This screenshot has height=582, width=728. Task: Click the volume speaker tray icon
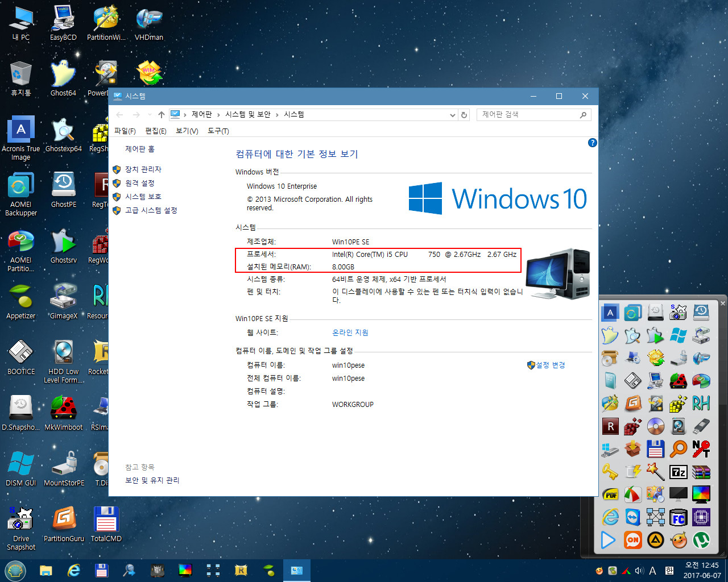click(639, 571)
